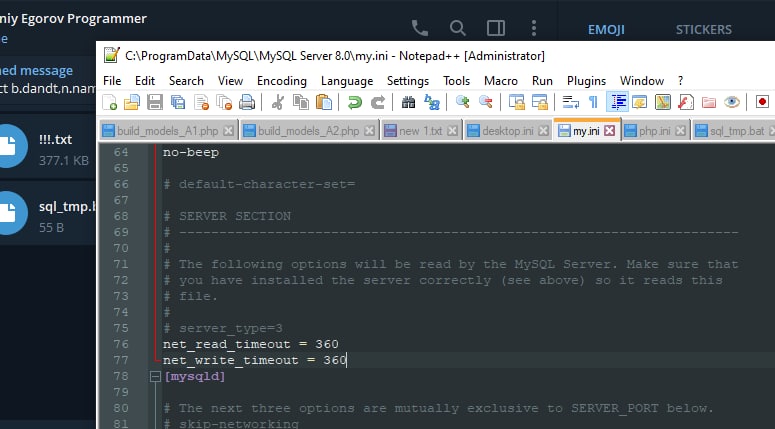
Task: Save my.ini with the Save icon
Action: (155, 102)
